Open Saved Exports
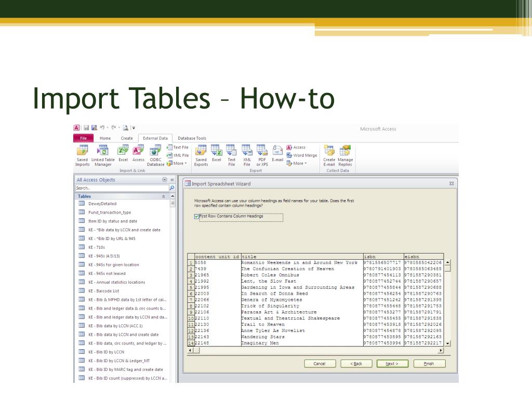The height and width of the screenshot is (399, 532). tap(201, 155)
